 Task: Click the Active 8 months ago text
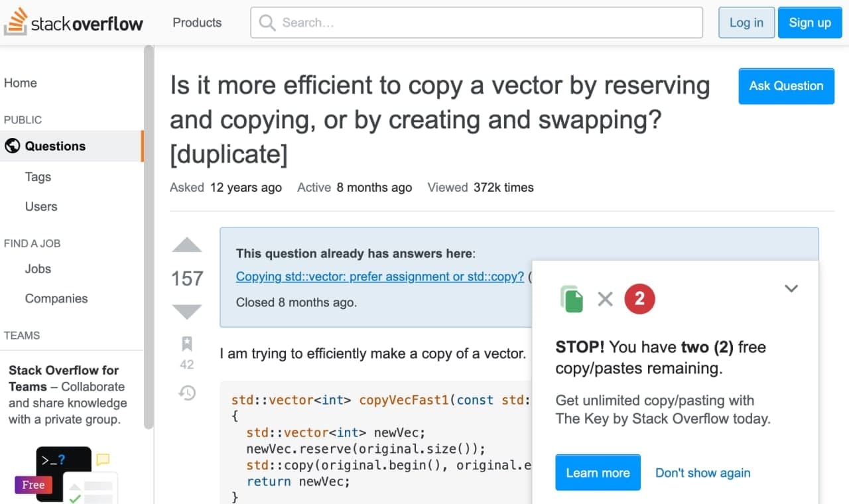pyautogui.click(x=354, y=188)
